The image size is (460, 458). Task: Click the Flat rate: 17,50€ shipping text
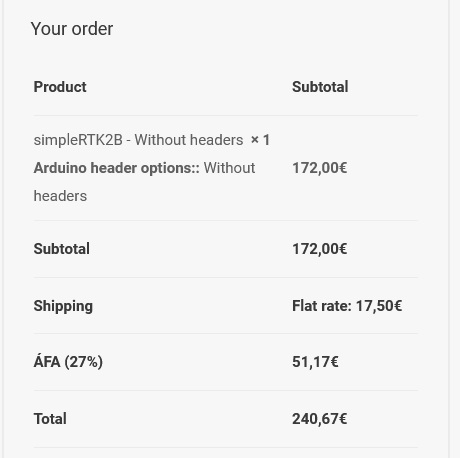pos(347,306)
